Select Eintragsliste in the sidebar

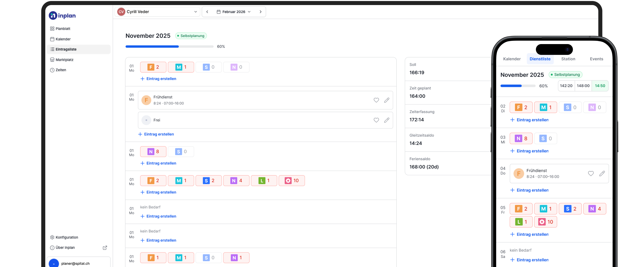[78, 49]
